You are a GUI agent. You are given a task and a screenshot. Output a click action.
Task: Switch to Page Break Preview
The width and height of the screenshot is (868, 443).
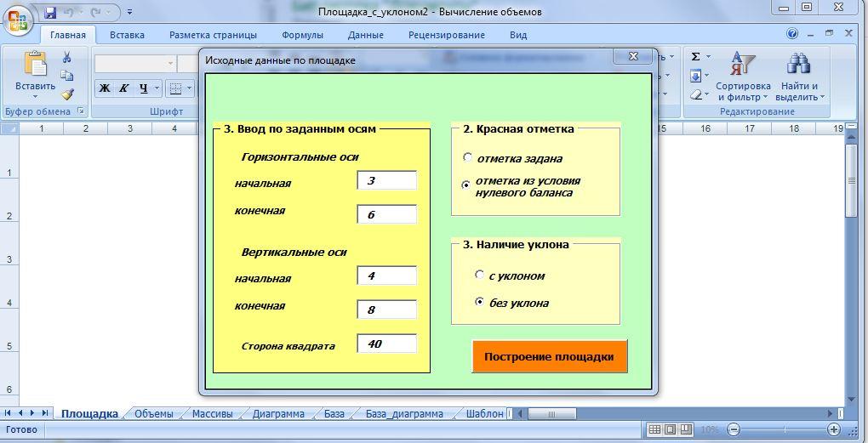coord(685,429)
